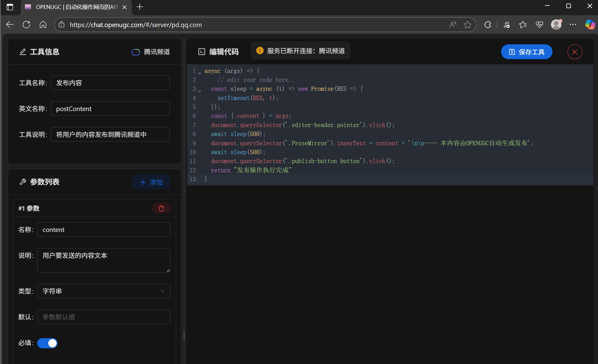Select the OPENUGC browser tab
Screen dimensions: 598x364
coord(76,7)
